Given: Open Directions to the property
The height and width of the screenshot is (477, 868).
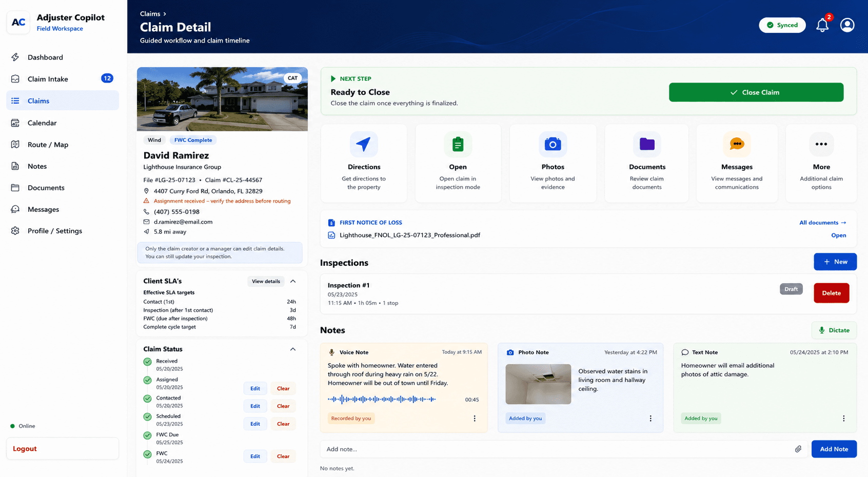Looking at the screenshot, I should 364,163.
